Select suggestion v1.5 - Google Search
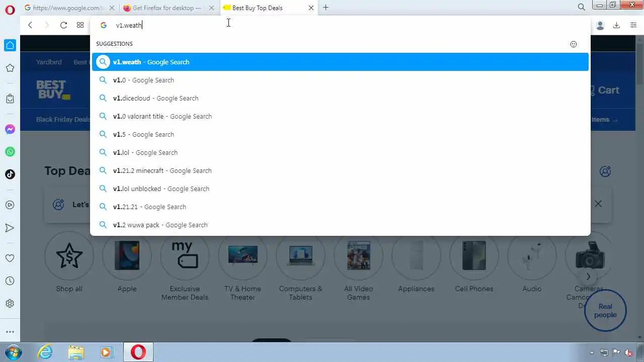The image size is (644, 362). (340, 134)
